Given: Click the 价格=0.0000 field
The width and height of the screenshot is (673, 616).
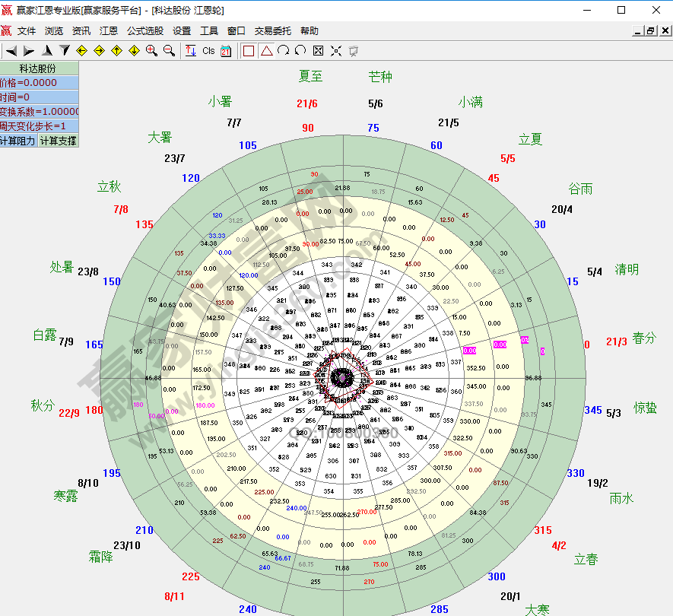Looking at the screenshot, I should (x=40, y=83).
